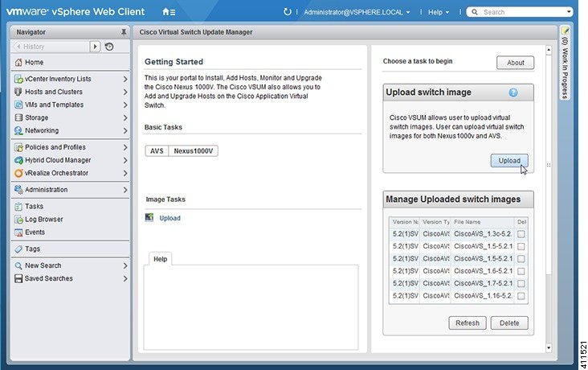Click the Tasks icon
The width and height of the screenshot is (588, 370).
tap(18, 206)
